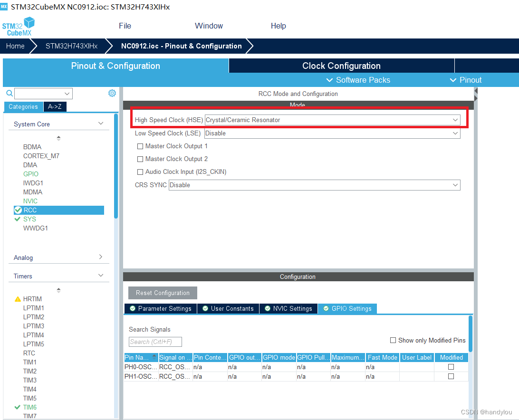Click the configuration panel vertical scrollbar

tap(471, 334)
